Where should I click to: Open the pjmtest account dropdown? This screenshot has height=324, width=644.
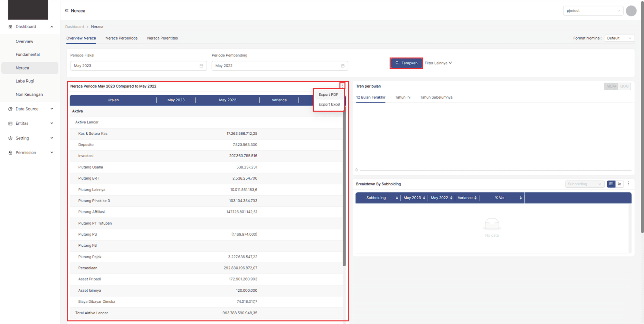592,11
